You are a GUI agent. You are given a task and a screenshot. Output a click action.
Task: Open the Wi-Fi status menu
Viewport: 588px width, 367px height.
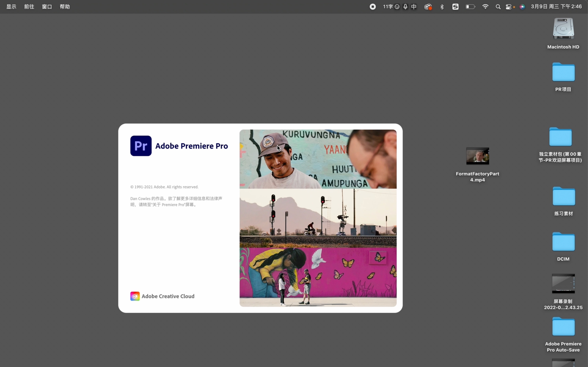pos(485,7)
